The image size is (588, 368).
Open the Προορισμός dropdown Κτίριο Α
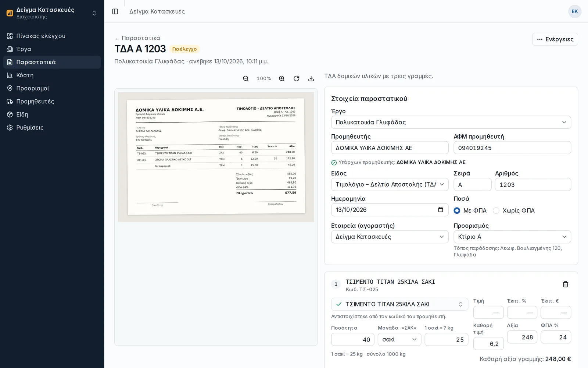[x=512, y=237]
